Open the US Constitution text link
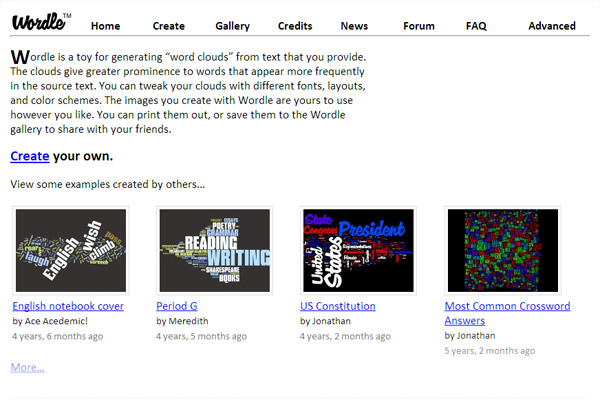This screenshot has height=400, width=600. (x=338, y=306)
